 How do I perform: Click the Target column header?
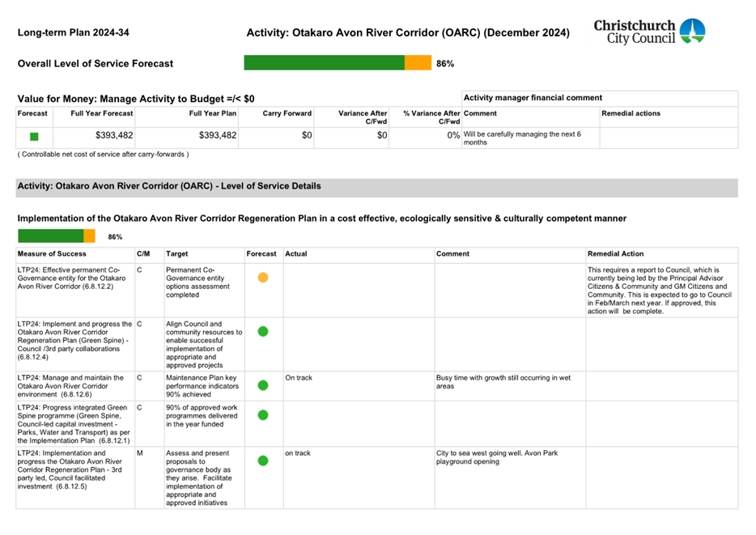(178, 254)
